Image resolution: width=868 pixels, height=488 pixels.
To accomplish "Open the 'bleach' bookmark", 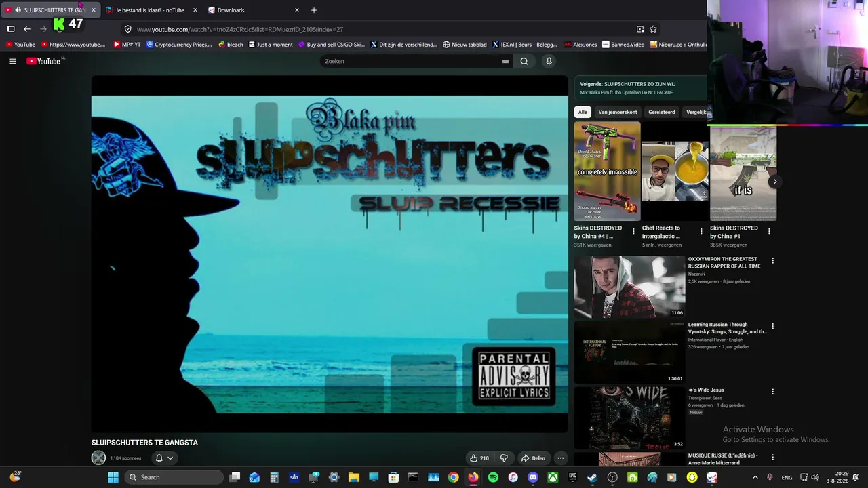I will coord(231,45).
